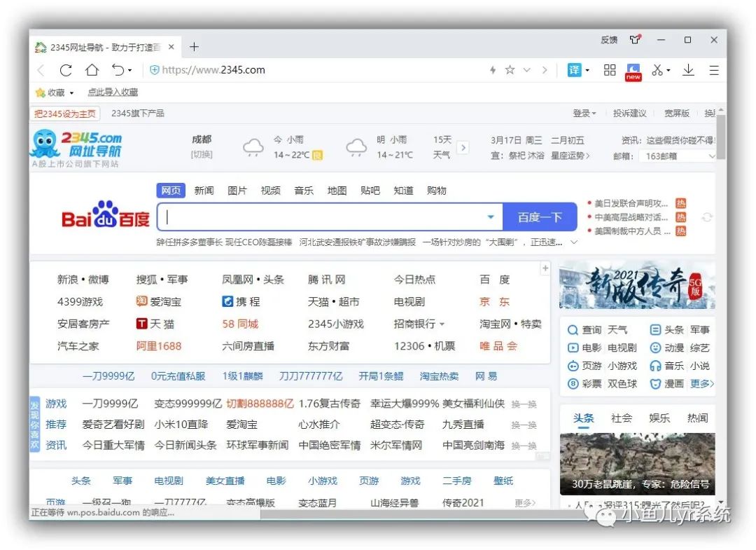756x550 pixels.
Task: Reload the page with refresh icon
Action: click(x=66, y=71)
